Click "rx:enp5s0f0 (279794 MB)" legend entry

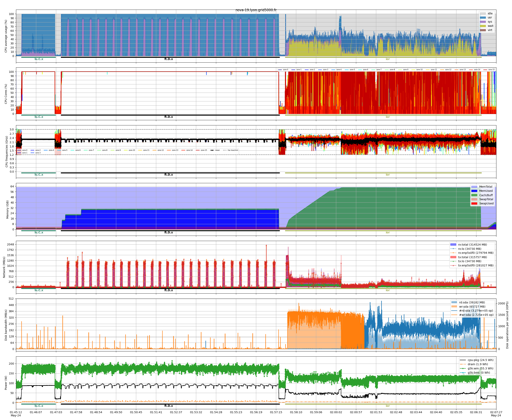click(476, 253)
